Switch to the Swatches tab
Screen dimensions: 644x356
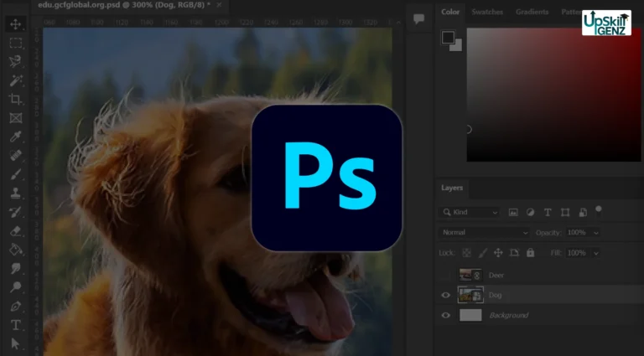487,12
